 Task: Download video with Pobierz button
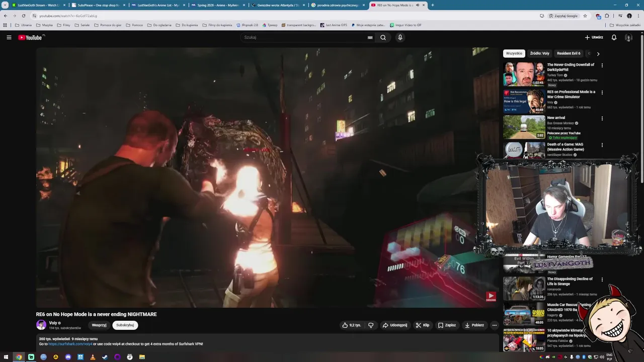tap(474, 325)
